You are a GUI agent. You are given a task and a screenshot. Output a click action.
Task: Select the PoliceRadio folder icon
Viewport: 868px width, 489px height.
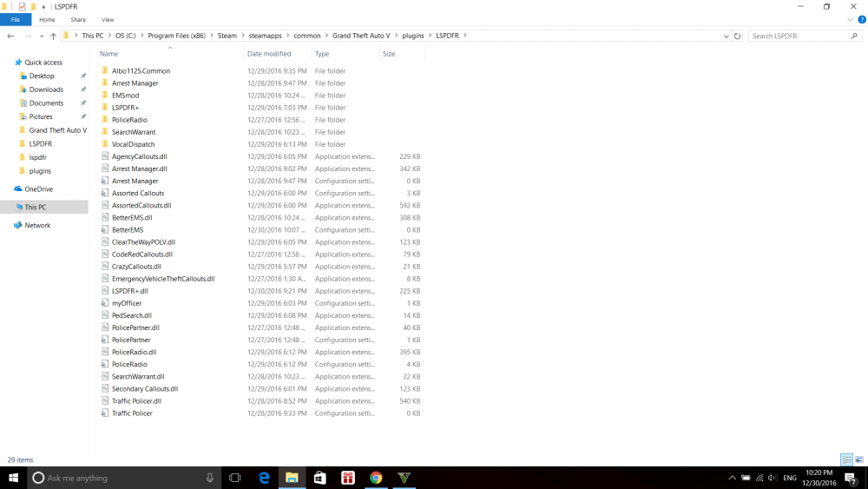coord(105,120)
